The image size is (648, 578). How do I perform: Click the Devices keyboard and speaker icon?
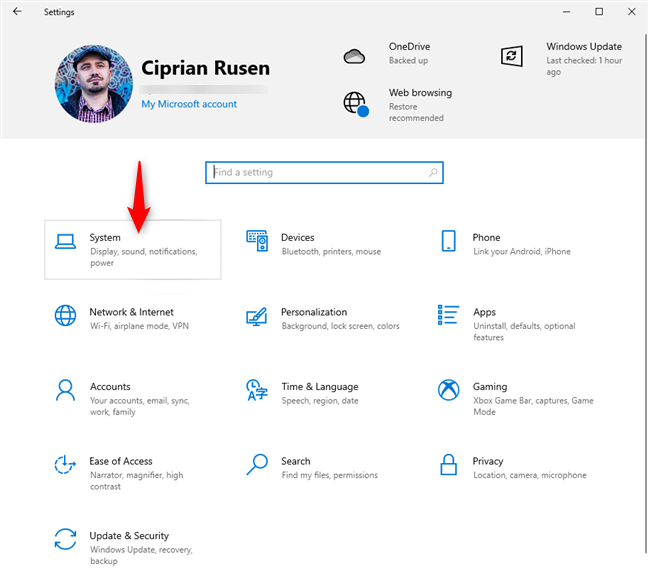pos(257,241)
